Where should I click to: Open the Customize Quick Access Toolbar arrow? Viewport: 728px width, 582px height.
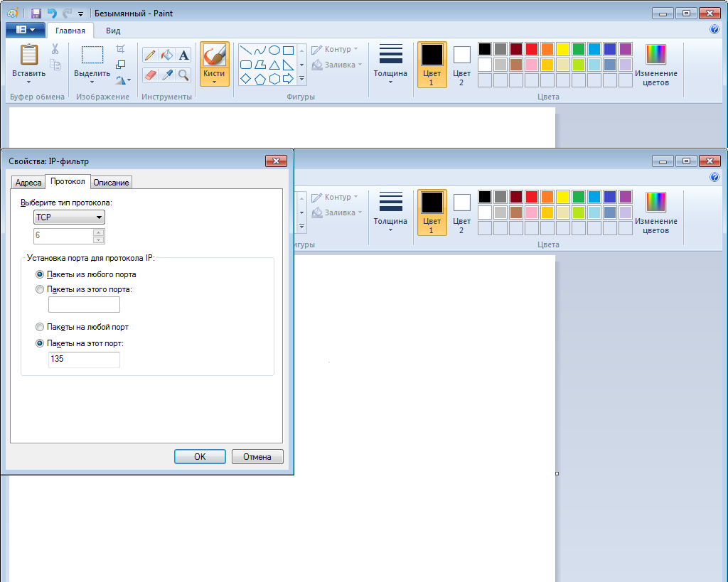[x=81, y=14]
